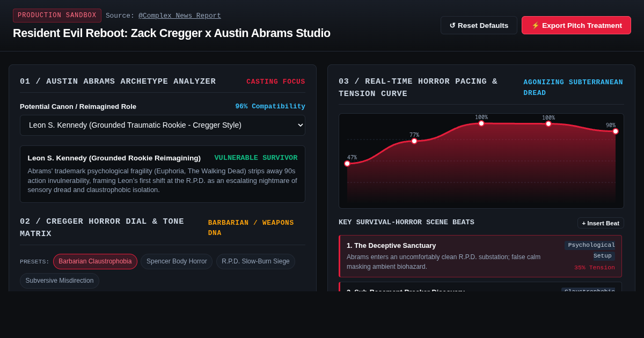Click the CASTING FOCUS label

click(x=276, y=82)
